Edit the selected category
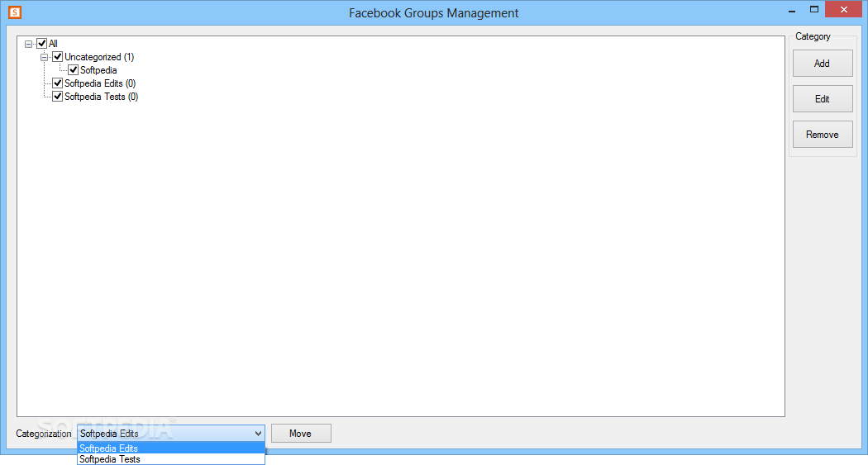Screen dimensions: 868x465 (823, 99)
